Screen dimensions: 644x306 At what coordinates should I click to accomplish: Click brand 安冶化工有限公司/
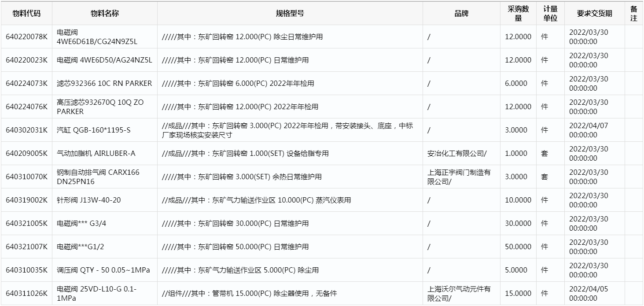pyautogui.click(x=457, y=154)
